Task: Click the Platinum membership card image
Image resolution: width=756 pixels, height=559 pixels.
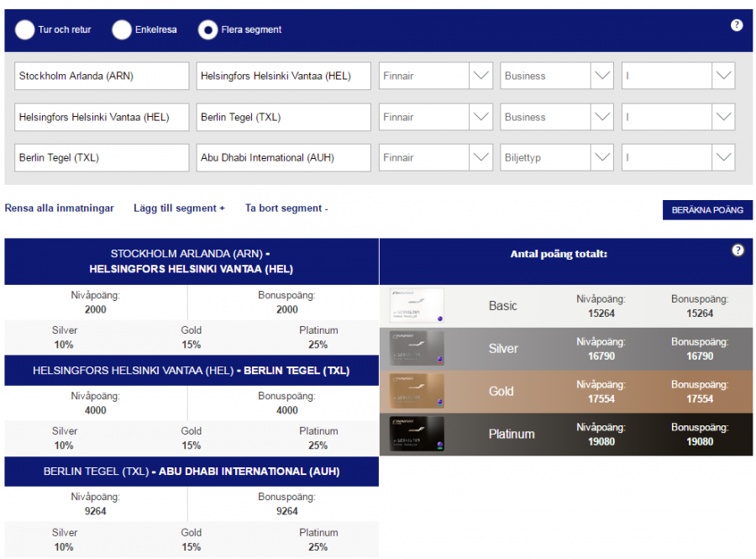Action: pos(417,434)
